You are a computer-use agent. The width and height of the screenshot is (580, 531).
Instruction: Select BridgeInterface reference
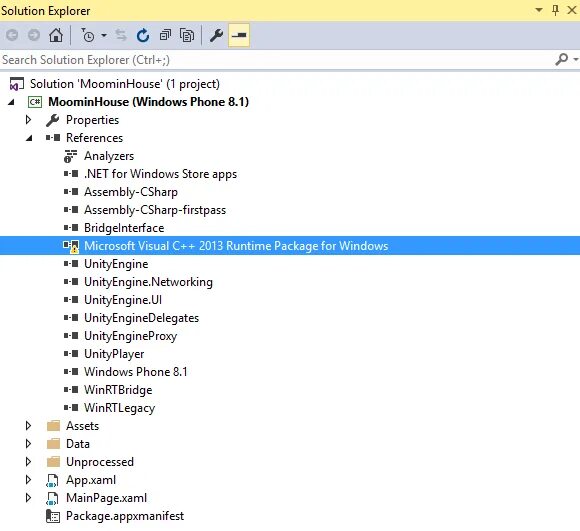coord(124,228)
